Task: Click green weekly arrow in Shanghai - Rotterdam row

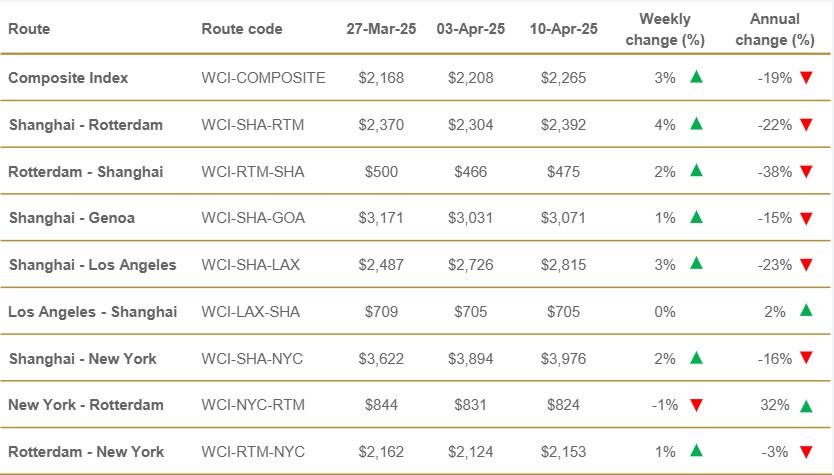Action: click(697, 124)
